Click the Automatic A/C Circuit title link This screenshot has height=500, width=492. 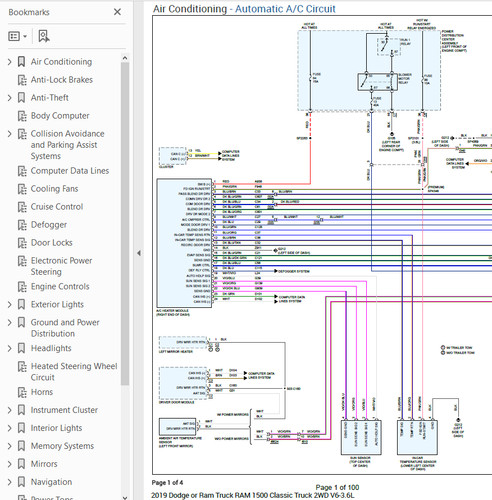[x=285, y=9]
